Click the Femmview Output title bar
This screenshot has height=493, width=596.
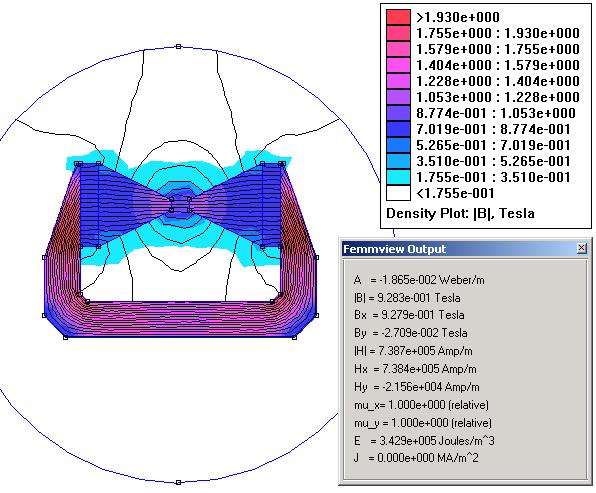[464, 249]
